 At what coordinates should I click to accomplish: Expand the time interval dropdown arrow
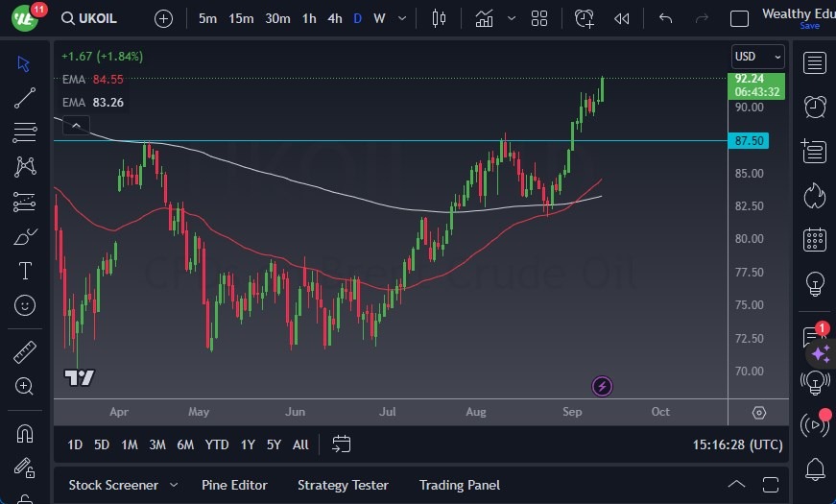[401, 18]
